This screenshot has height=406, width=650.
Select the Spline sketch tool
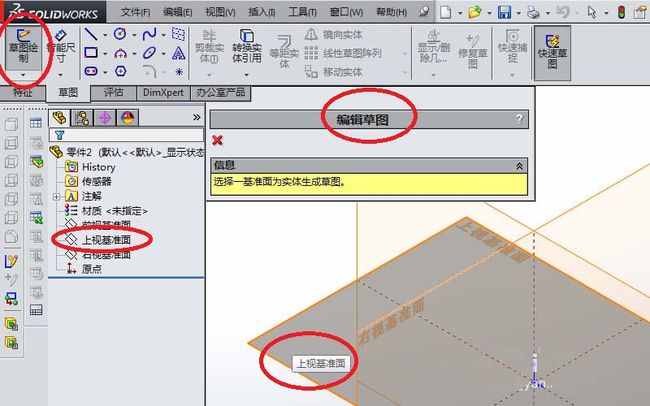tap(149, 34)
